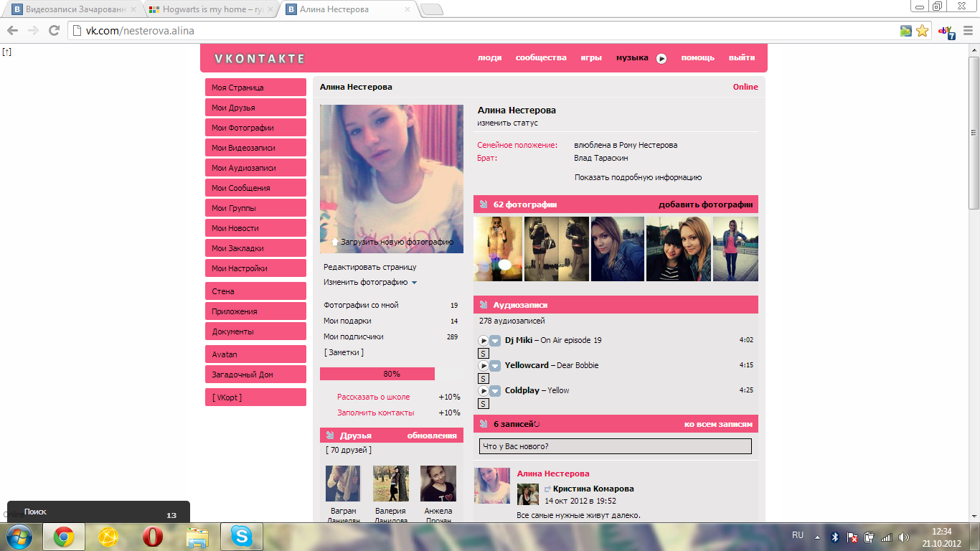Play the Dj Miki On Air track
The height and width of the screenshot is (551, 980).
pos(484,341)
